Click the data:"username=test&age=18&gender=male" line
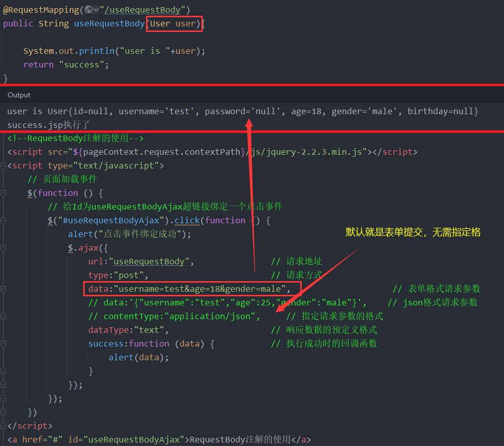Viewport: 504px width, 446px height. click(x=189, y=289)
